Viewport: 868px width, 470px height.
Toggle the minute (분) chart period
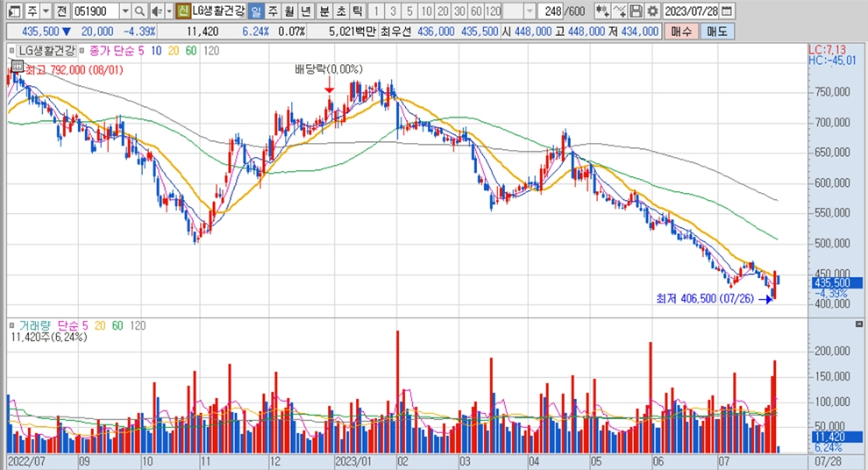324,11
